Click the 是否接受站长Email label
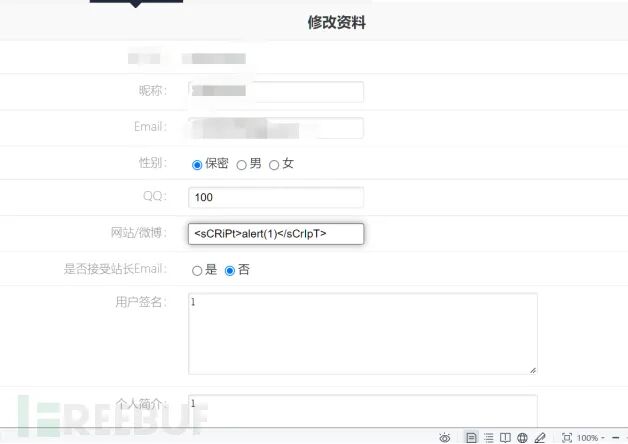The width and height of the screenshot is (628, 444). coord(115,269)
